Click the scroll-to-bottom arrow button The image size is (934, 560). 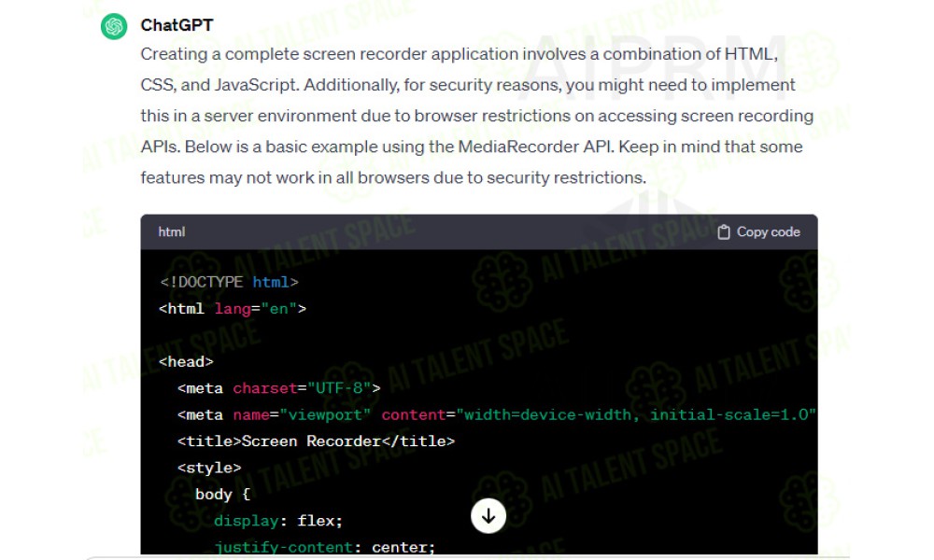[x=488, y=516]
